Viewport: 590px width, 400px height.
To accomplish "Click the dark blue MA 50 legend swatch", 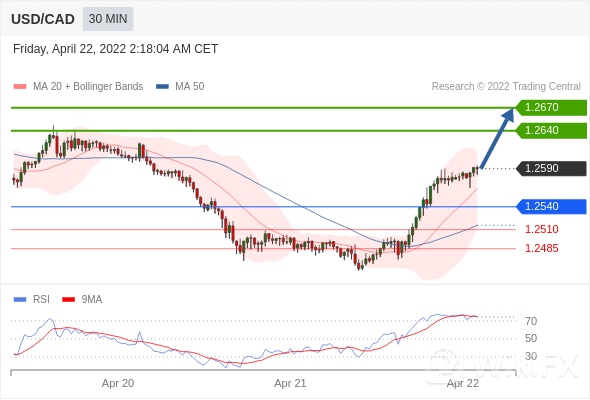I will tap(162, 87).
